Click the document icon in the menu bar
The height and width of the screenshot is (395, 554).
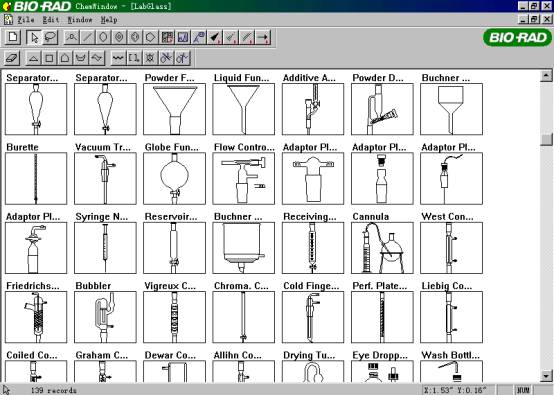(8, 19)
